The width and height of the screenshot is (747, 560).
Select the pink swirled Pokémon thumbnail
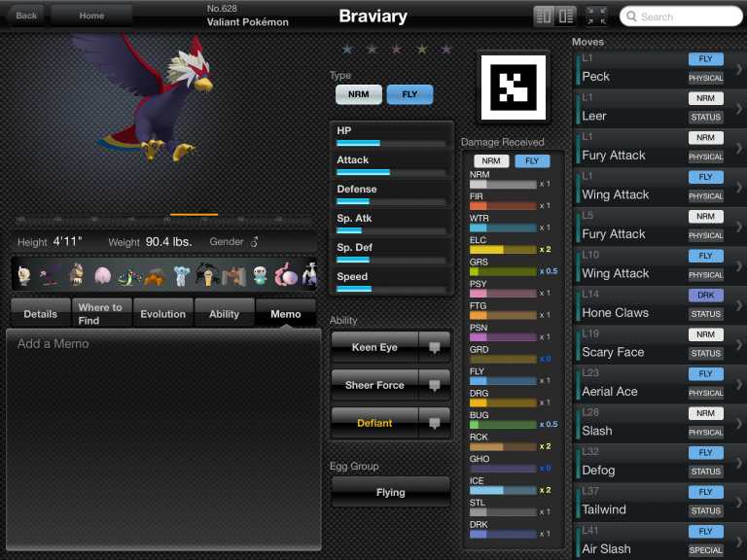285,275
